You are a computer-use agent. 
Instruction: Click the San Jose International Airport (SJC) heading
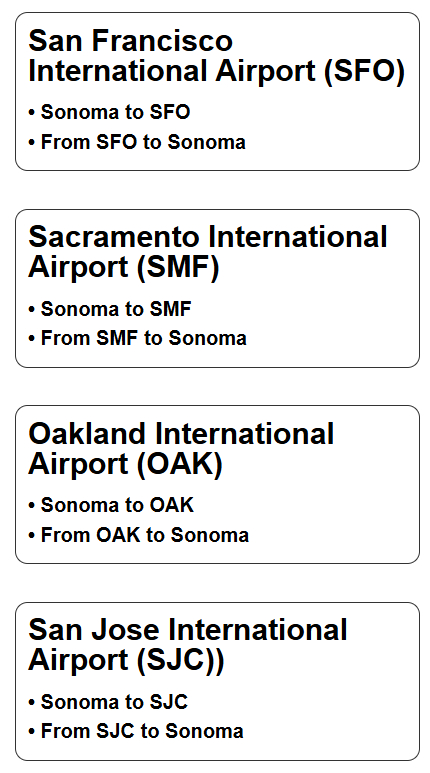(x=188, y=645)
